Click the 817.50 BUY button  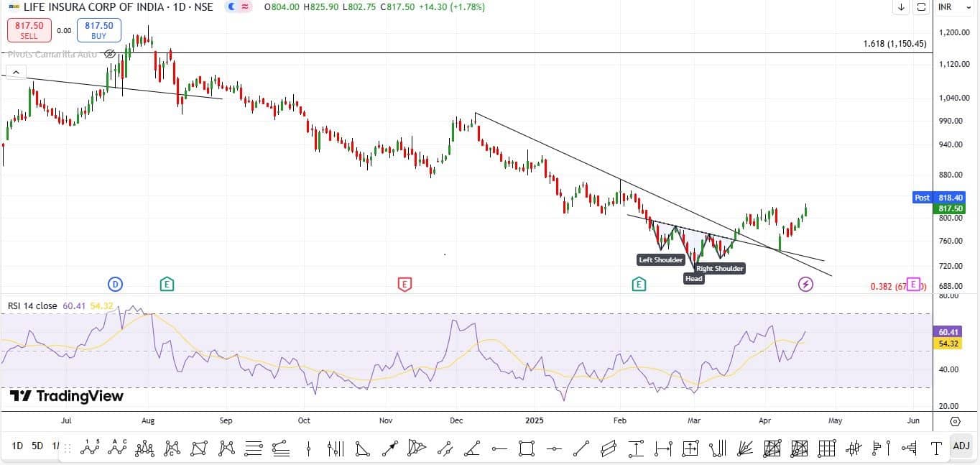[x=99, y=29]
